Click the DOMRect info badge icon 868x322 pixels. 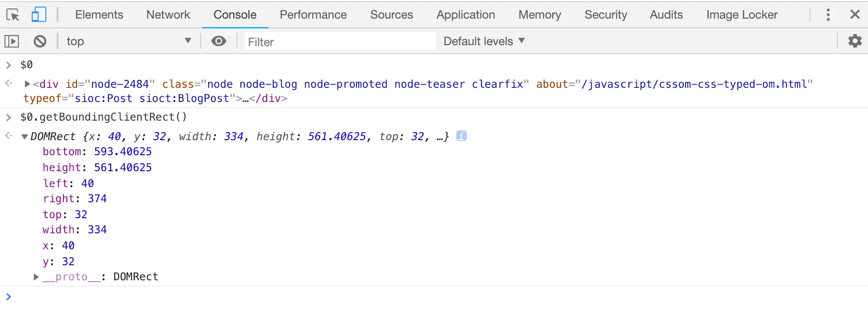point(461,136)
